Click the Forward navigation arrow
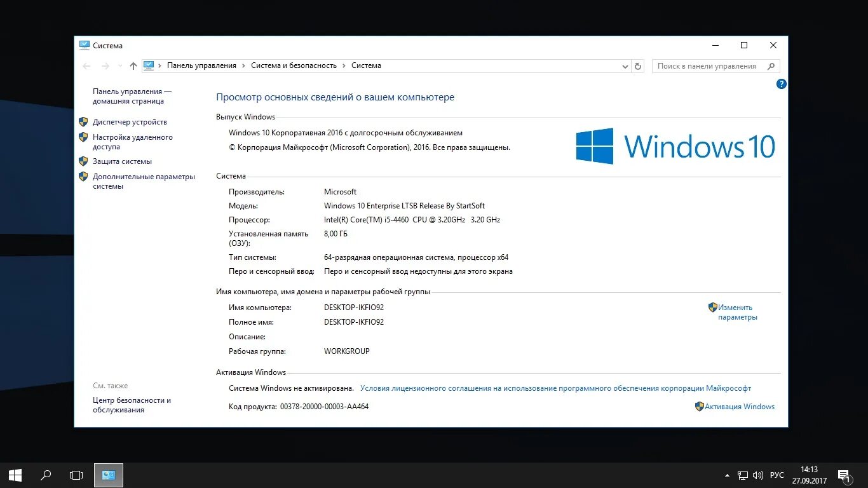This screenshot has width=868, height=488. [105, 65]
